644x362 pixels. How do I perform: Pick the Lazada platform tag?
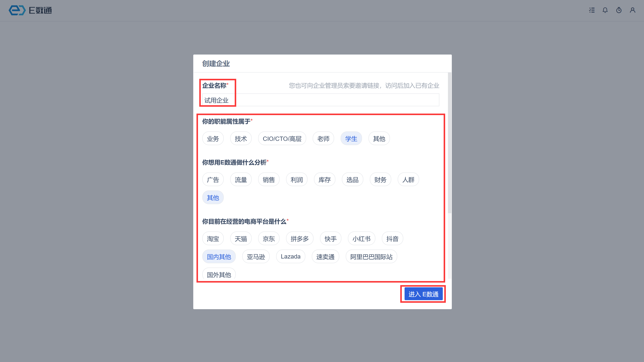tap(291, 257)
